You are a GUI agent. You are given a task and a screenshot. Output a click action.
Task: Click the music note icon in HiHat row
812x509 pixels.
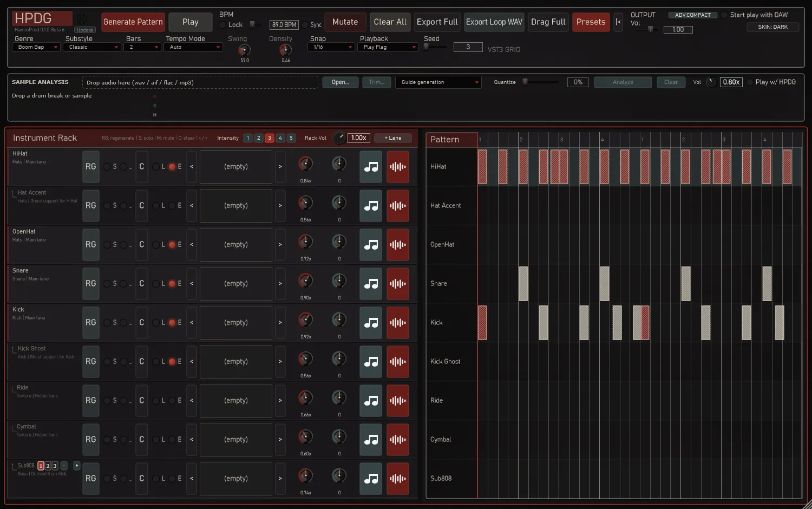(x=371, y=167)
